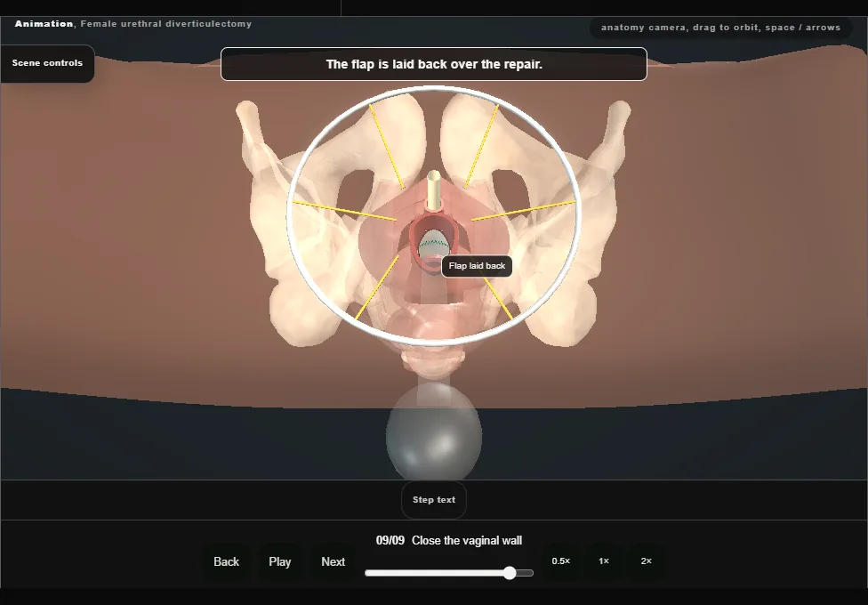Screen dimensions: 868x605
Task: Click the anatomy camera hint text
Action: 720,28
